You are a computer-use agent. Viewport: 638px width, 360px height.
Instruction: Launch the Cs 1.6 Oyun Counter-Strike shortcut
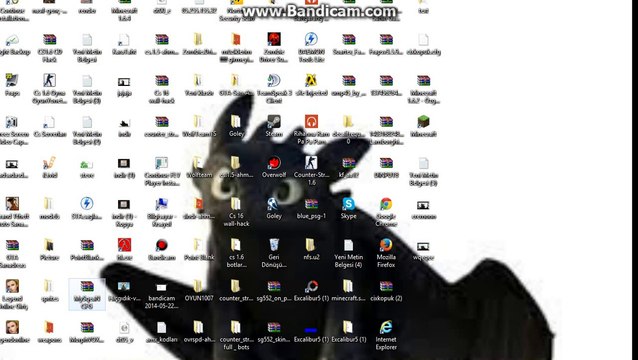coord(49,89)
